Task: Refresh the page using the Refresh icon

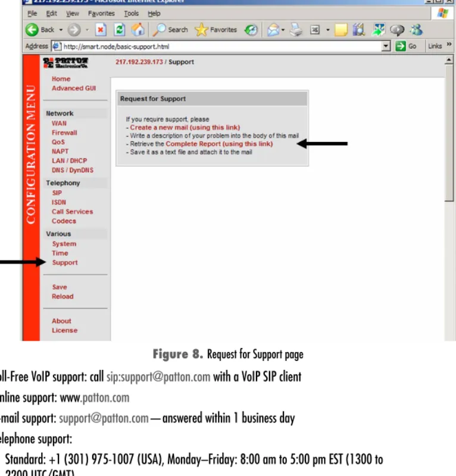Action: pos(120,30)
